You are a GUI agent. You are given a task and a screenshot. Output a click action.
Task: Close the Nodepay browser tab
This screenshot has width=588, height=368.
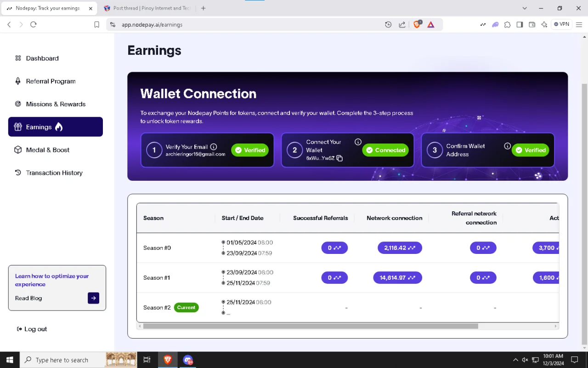click(x=90, y=8)
